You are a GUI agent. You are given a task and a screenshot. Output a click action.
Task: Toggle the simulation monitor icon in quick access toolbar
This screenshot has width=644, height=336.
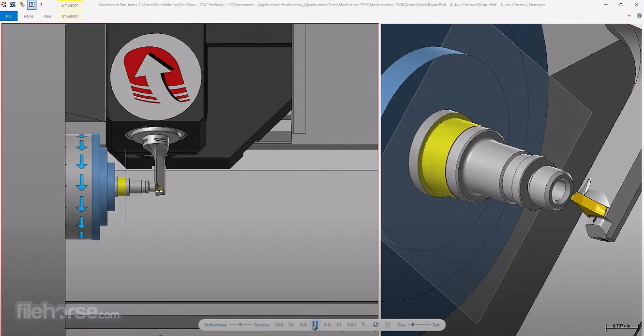point(32,4)
